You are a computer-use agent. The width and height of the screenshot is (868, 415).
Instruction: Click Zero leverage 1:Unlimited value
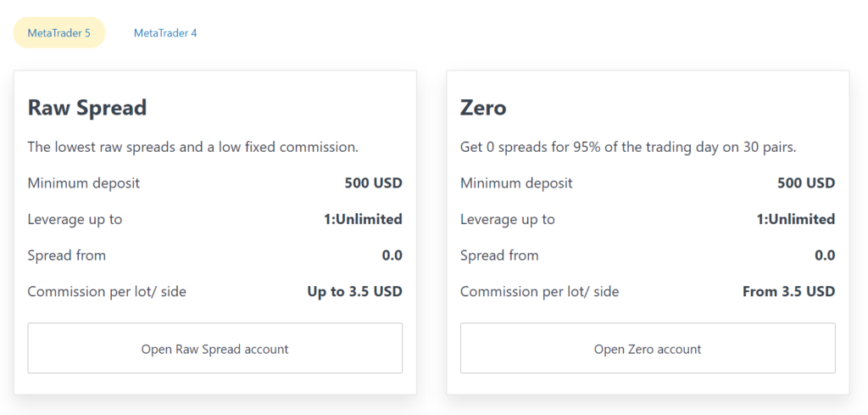pyautogui.click(x=796, y=219)
